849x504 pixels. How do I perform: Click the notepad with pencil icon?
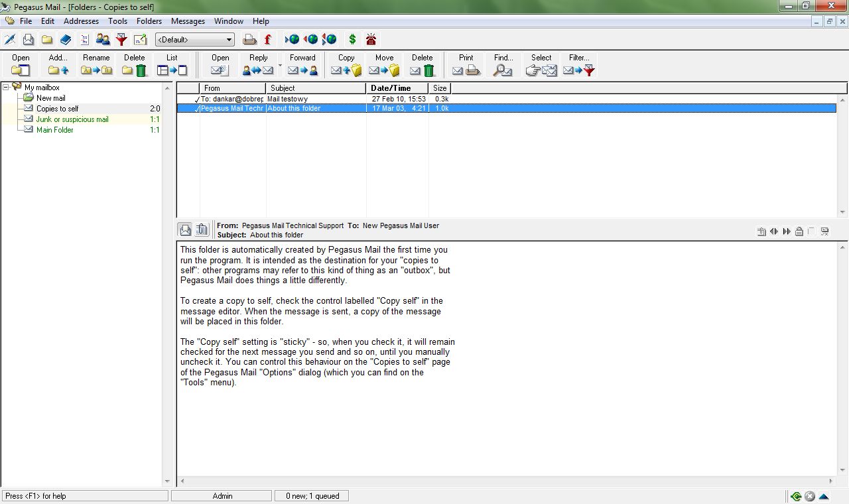pyautogui.click(x=140, y=40)
